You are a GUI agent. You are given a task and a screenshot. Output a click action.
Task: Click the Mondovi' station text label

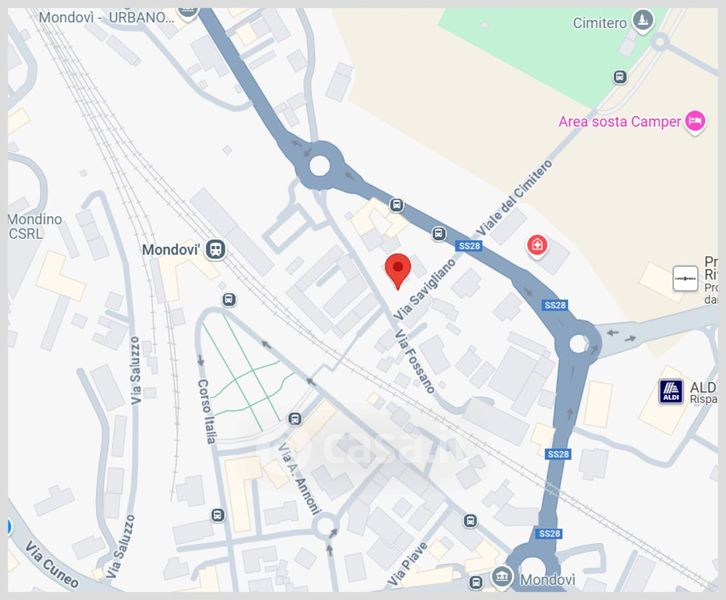(x=171, y=250)
